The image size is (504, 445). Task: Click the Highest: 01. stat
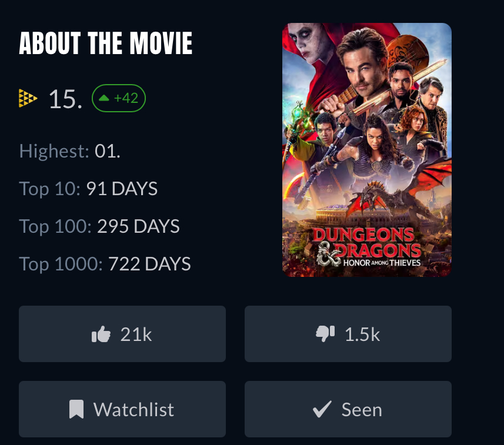point(69,151)
